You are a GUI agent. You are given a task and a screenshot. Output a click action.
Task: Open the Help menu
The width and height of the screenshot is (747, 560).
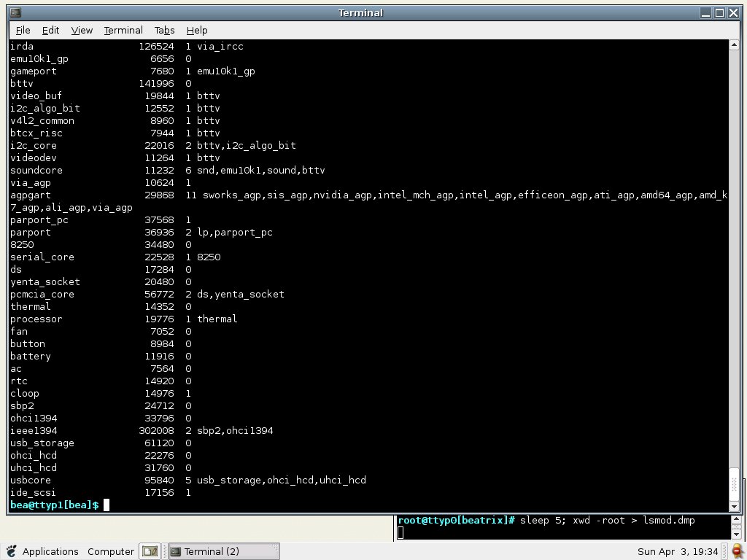(197, 31)
